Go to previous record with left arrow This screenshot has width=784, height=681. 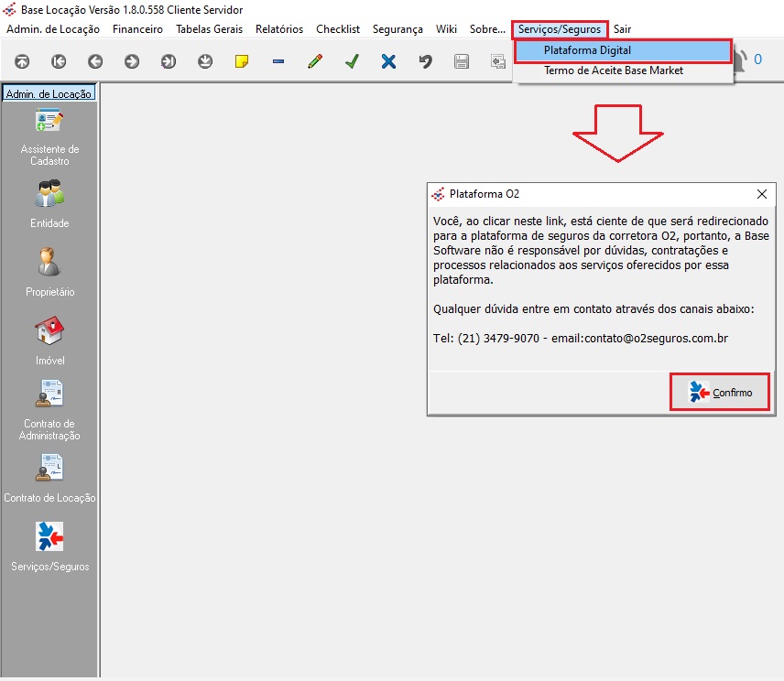pos(95,61)
